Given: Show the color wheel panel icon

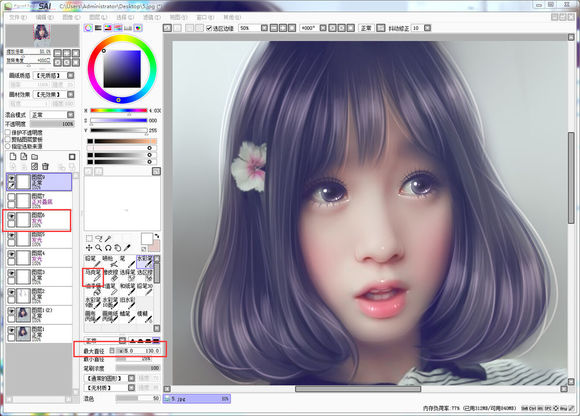Looking at the screenshot, I should click(x=88, y=28).
